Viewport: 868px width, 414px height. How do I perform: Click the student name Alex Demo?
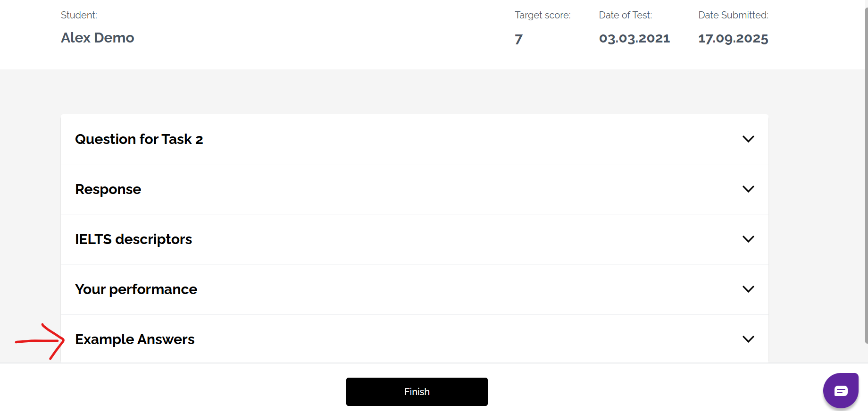coord(98,38)
